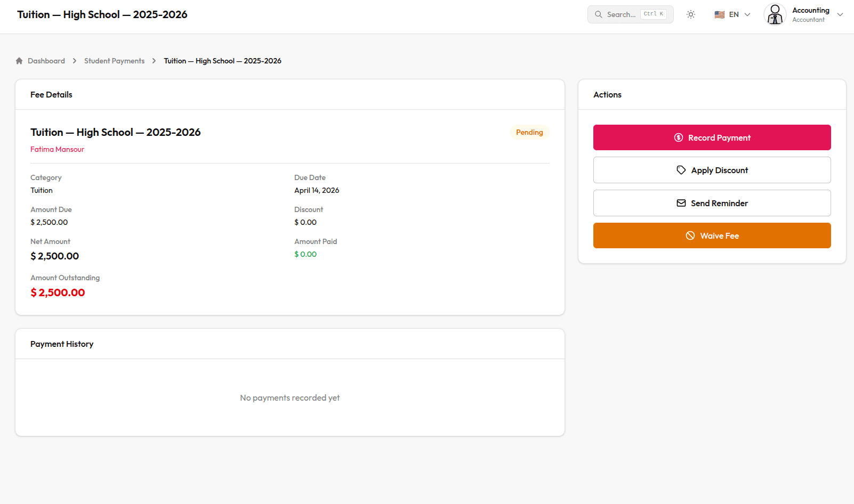The width and height of the screenshot is (854, 504).
Task: Click the Apply Discount button
Action: [712, 170]
